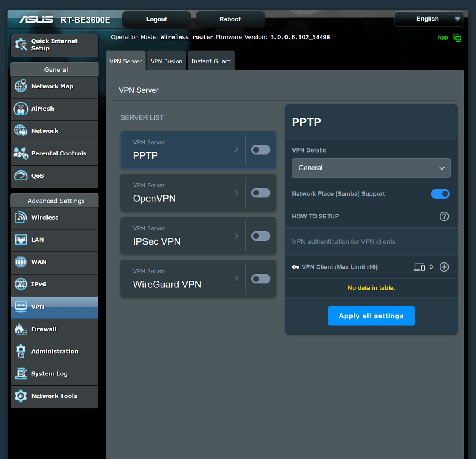Click the HOW TO SETUP label

[x=315, y=216]
